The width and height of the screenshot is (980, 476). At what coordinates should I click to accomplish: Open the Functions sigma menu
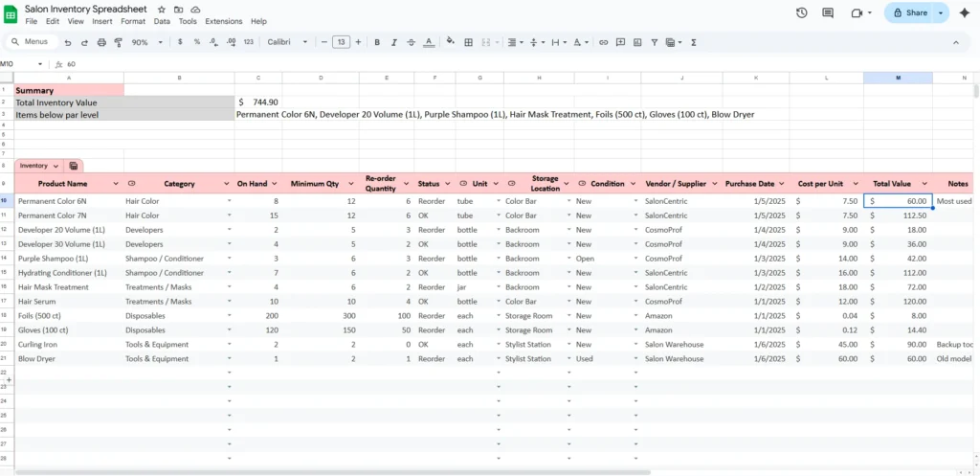coord(694,42)
